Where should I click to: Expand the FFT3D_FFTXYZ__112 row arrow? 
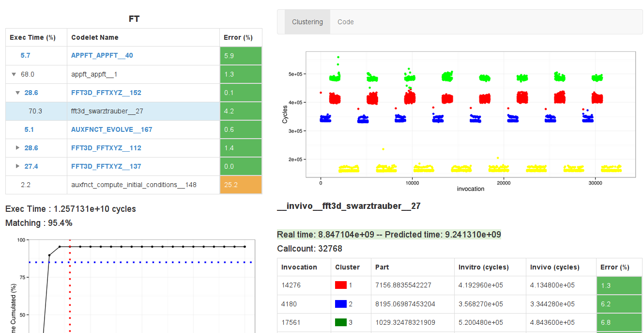coord(18,148)
